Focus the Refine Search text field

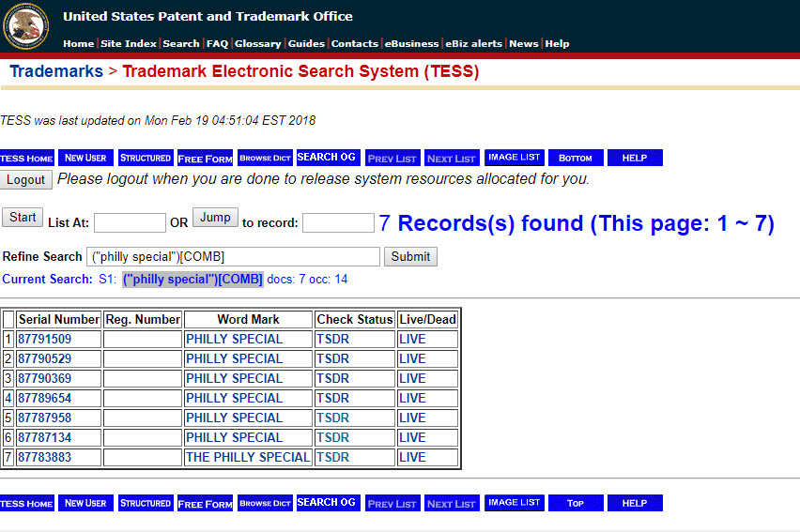[233, 256]
